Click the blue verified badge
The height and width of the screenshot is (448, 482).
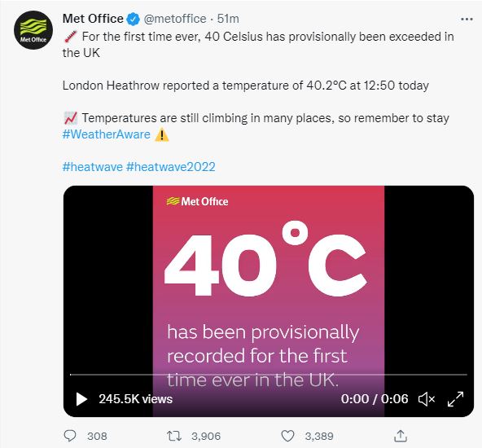pyautogui.click(x=133, y=19)
